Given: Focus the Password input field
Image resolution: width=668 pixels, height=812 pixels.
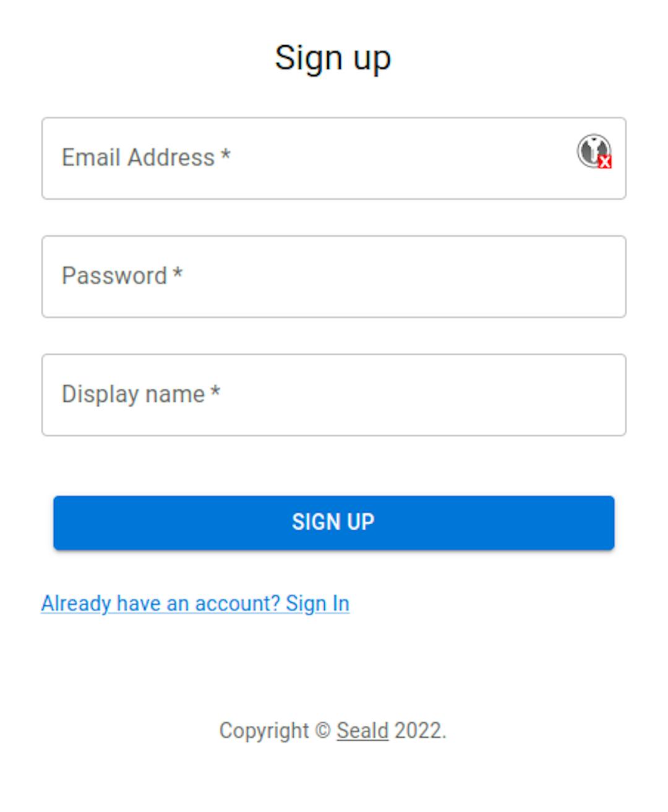Looking at the screenshot, I should (334, 277).
